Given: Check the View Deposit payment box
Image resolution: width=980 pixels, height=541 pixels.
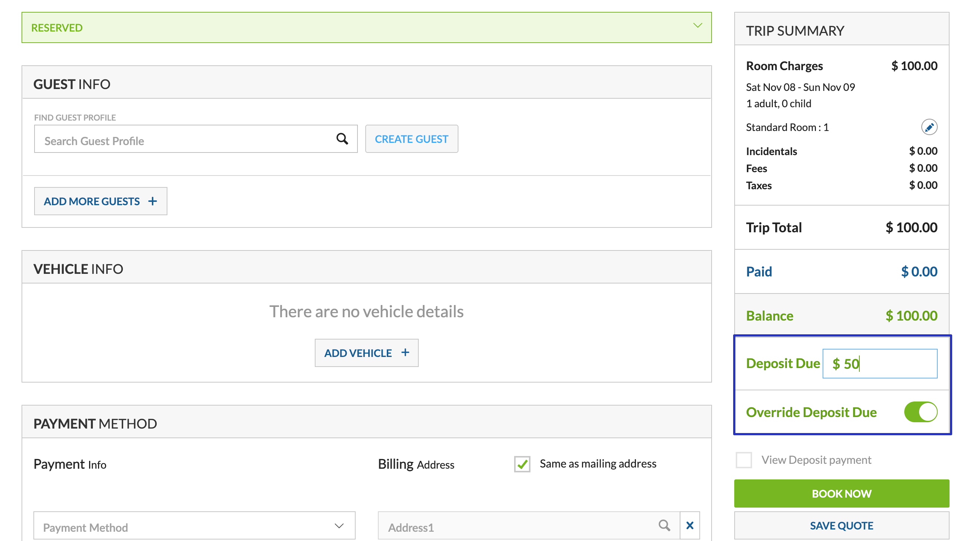Looking at the screenshot, I should point(744,460).
